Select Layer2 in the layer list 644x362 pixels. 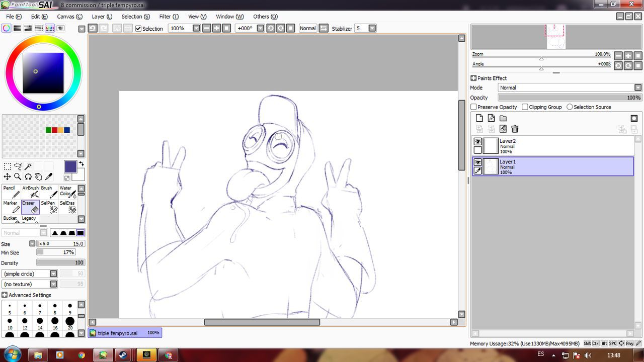pyautogui.click(x=552, y=146)
